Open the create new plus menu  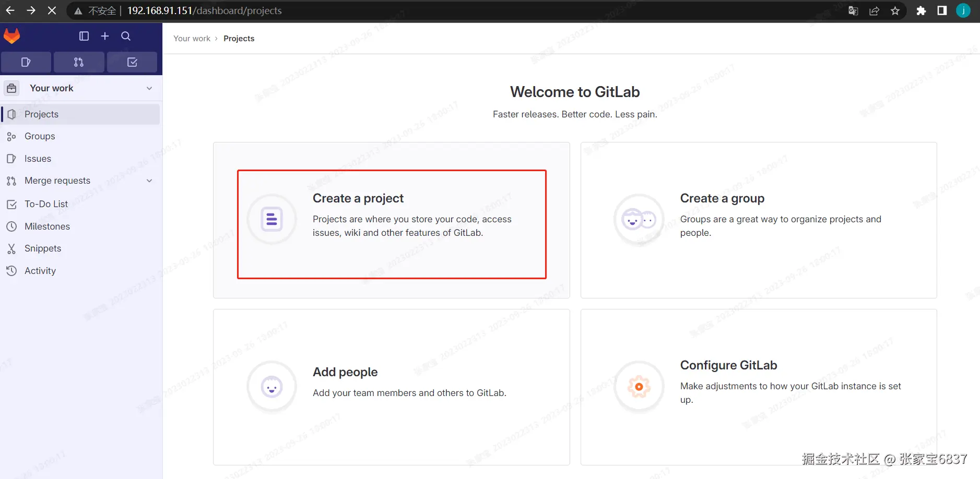[x=105, y=36]
